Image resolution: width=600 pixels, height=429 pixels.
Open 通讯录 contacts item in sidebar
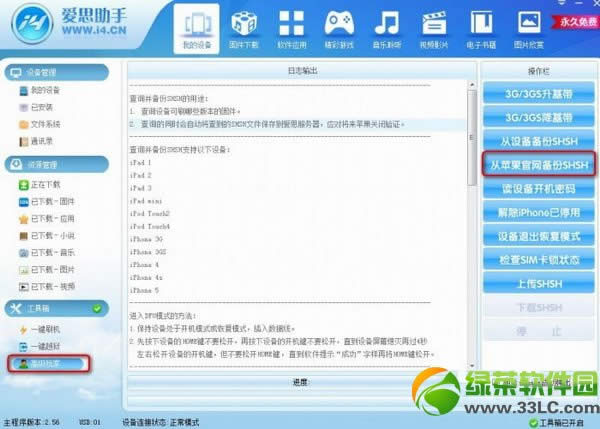[36, 141]
